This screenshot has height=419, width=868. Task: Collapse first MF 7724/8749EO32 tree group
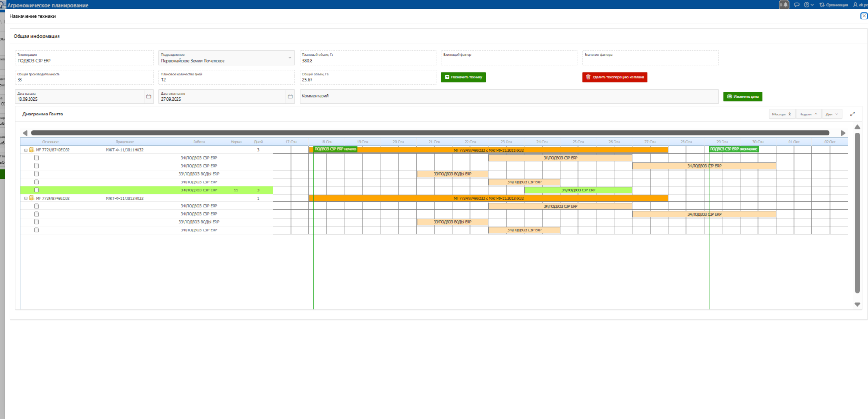26,150
